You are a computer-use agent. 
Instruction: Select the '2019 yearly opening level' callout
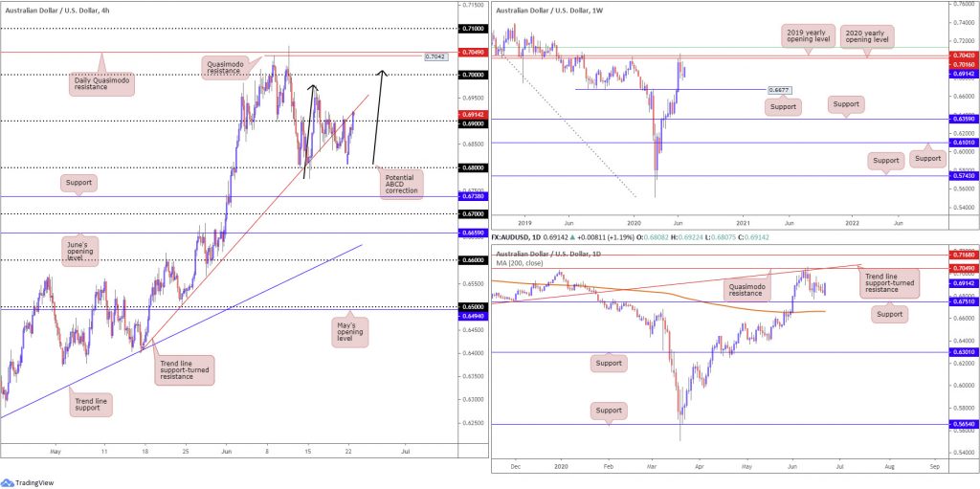pyautogui.click(x=806, y=34)
